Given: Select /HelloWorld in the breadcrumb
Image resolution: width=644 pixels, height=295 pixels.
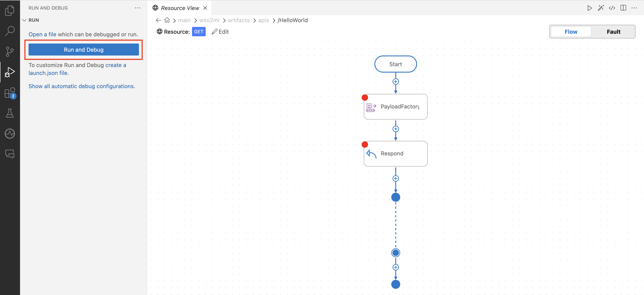Looking at the screenshot, I should pyautogui.click(x=293, y=20).
